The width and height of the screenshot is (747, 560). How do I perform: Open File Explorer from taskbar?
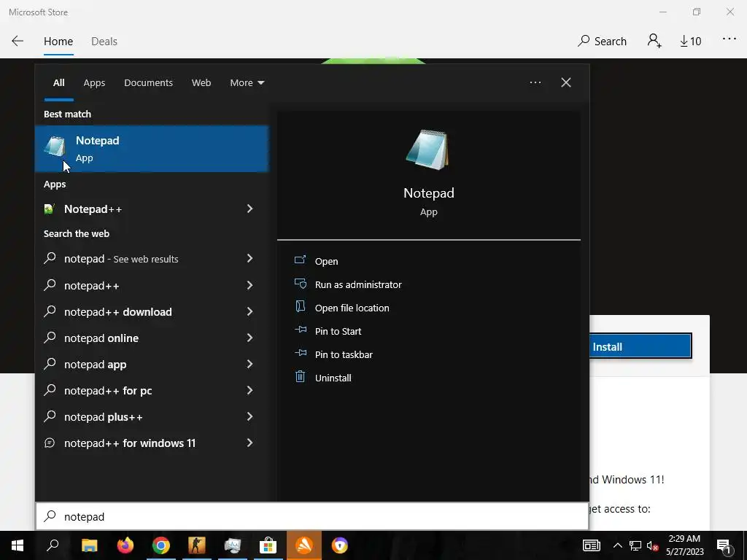tap(89, 545)
